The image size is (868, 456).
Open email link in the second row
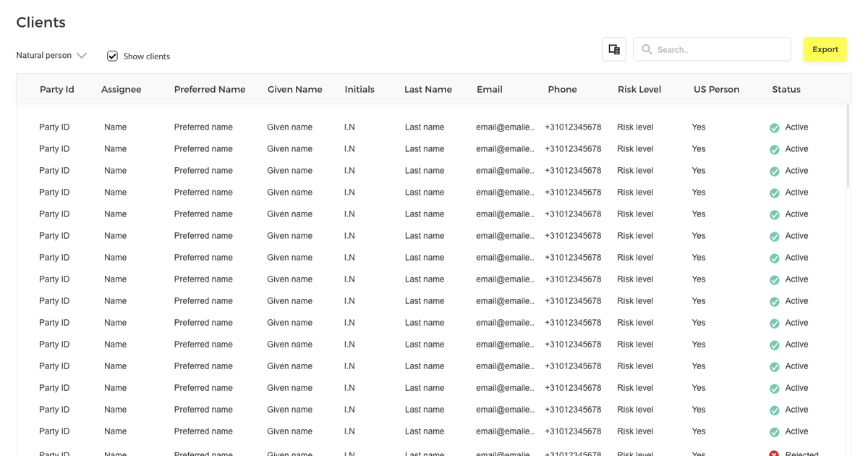click(x=505, y=149)
